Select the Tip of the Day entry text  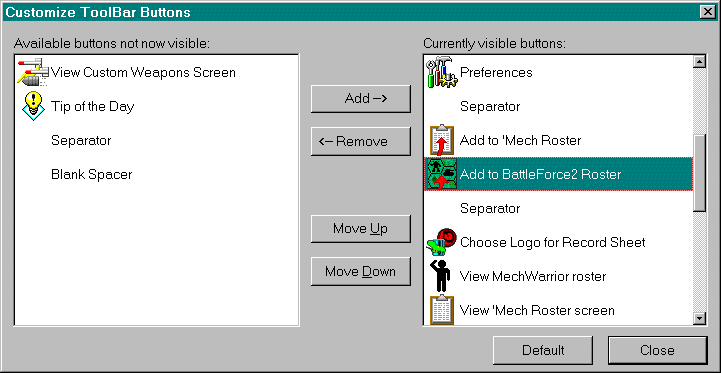92,107
